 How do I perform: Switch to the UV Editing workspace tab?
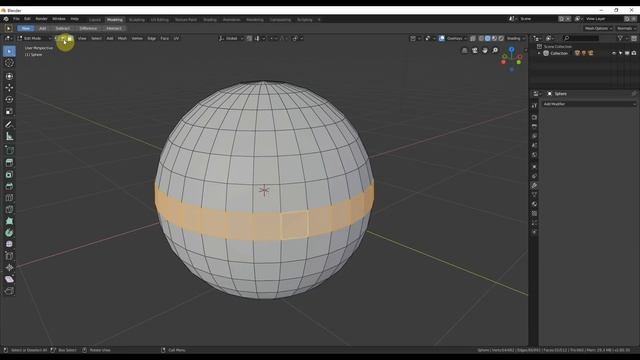(x=160, y=20)
